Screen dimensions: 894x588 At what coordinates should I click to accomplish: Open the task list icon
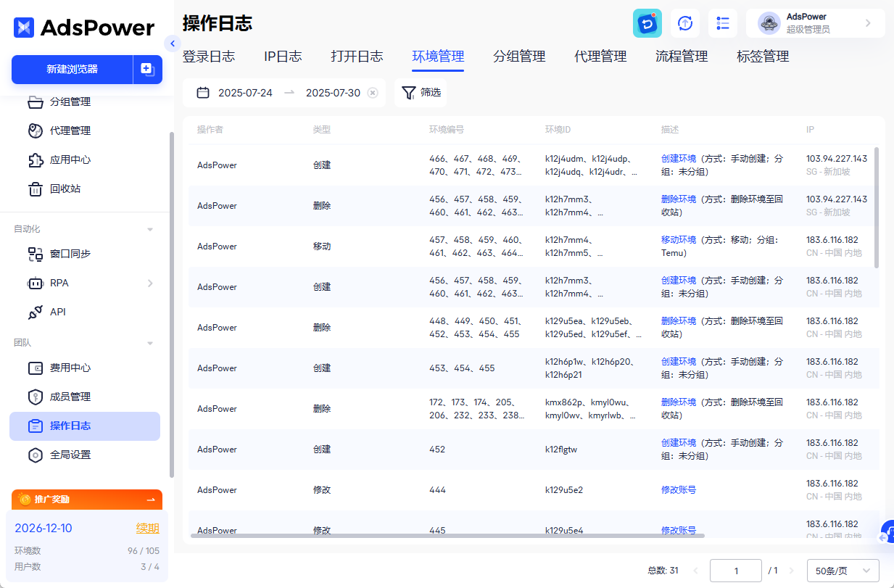(x=723, y=23)
